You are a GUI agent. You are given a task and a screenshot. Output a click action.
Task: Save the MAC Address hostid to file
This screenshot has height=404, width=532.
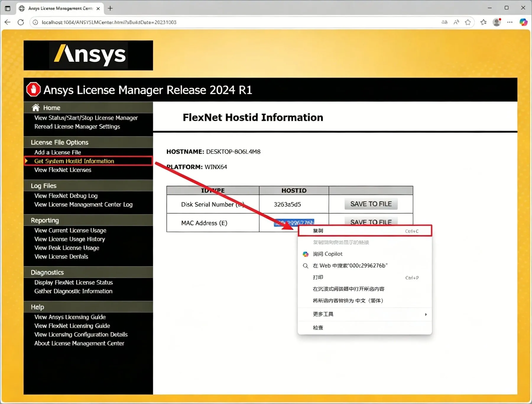pos(371,221)
